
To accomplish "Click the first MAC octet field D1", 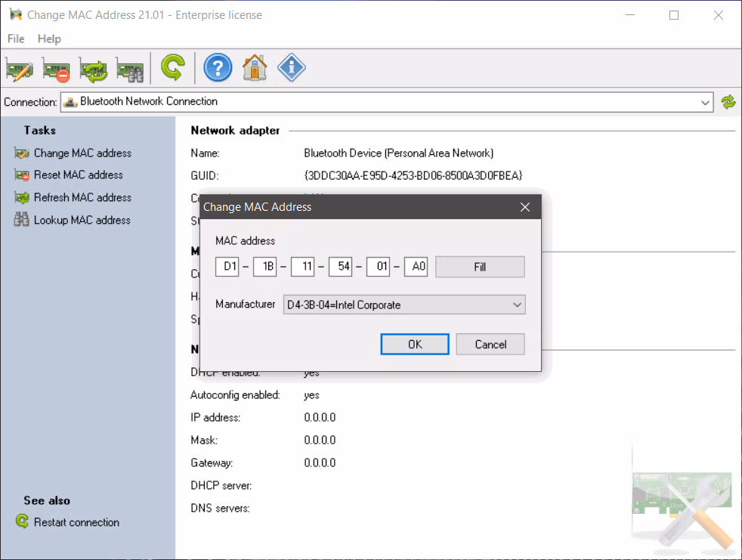I will [227, 267].
